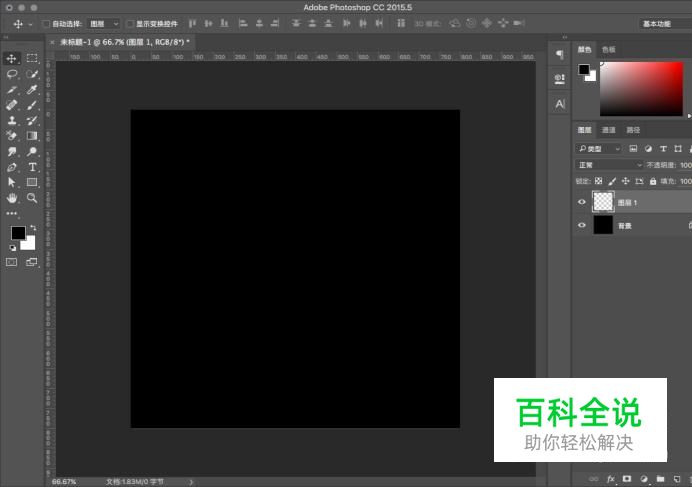Select the Zoom magnifier tool
Viewport: 692px width, 487px height.
pos(32,198)
